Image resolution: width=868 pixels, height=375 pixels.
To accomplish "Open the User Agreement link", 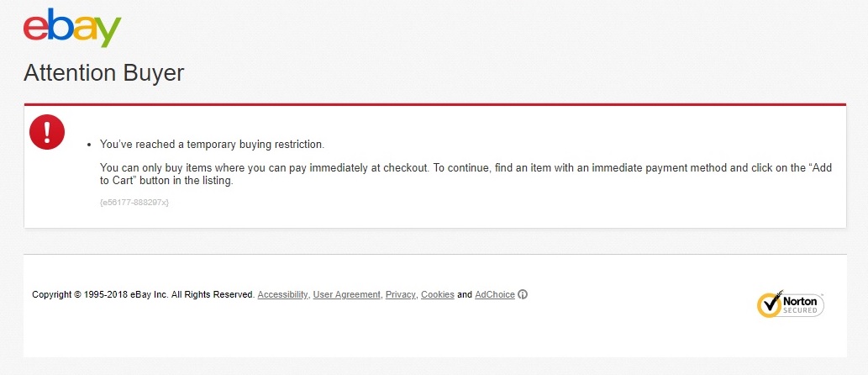I will [x=347, y=295].
